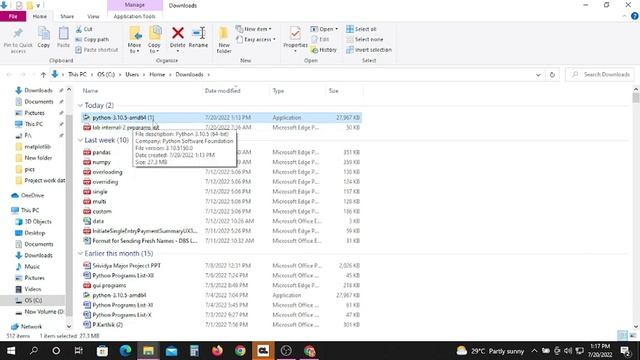Click the Windows Start button
640x360 pixels.
[11, 351]
